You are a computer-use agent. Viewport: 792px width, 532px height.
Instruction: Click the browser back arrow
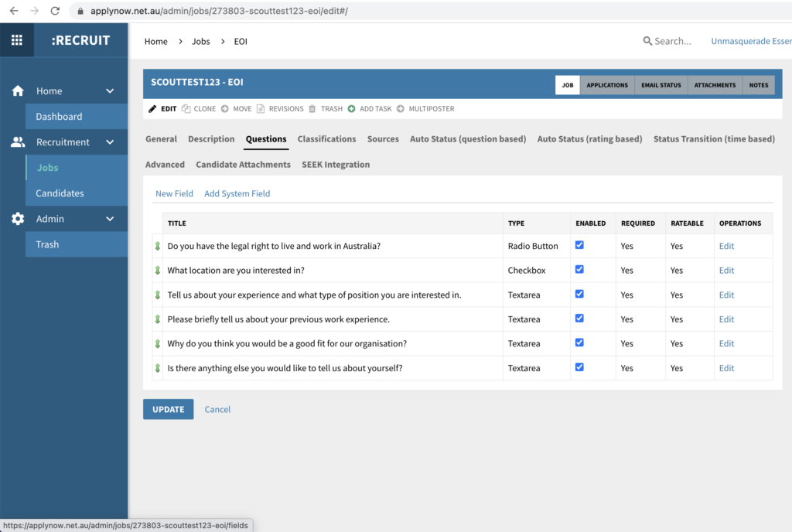pos(14,11)
